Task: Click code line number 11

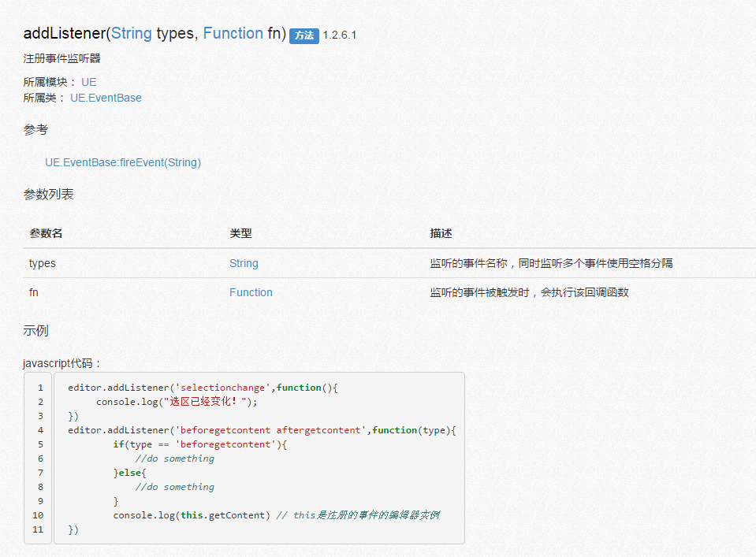Action: tap(38, 529)
